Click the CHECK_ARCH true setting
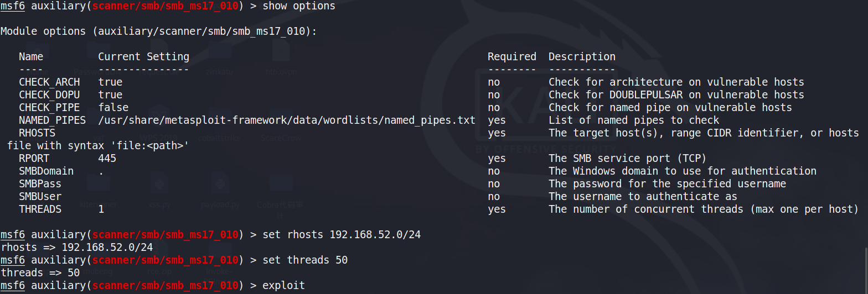This screenshot has height=294, width=868. coord(110,82)
